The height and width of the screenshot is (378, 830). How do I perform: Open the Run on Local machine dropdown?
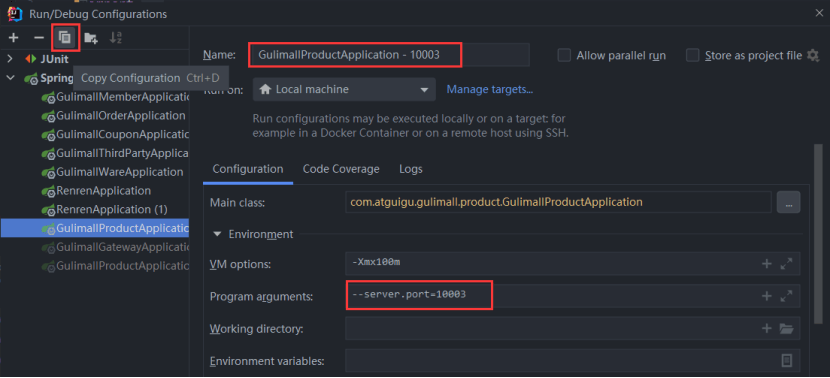[x=344, y=89]
